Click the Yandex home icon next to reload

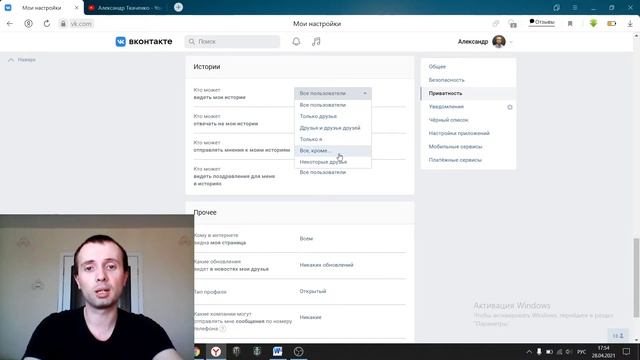[29, 24]
